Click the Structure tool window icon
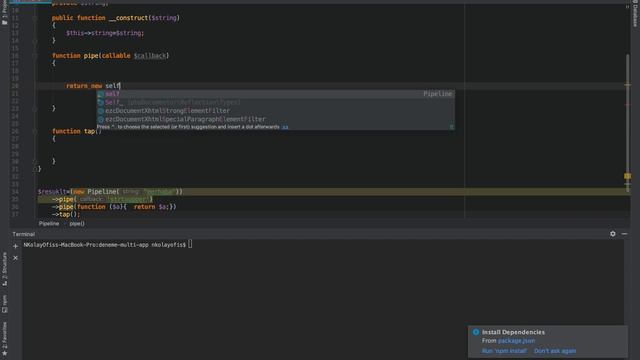The height and width of the screenshot is (360, 640). (4, 283)
